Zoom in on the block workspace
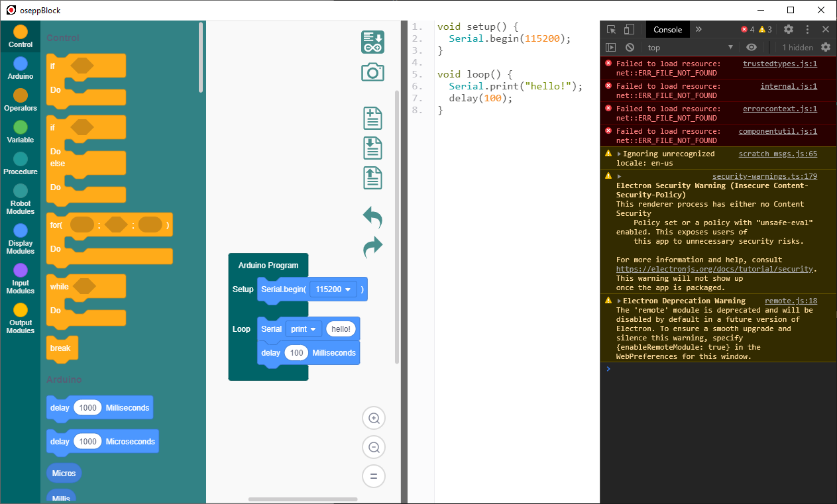 coord(374,418)
